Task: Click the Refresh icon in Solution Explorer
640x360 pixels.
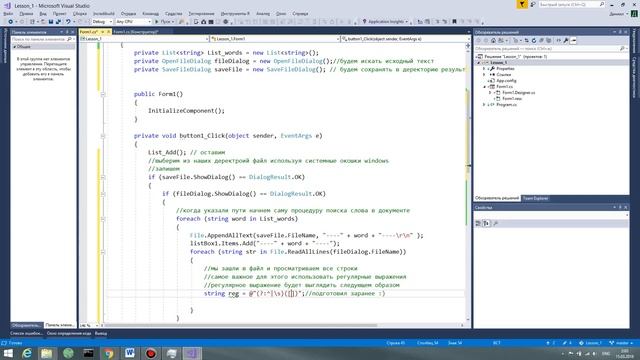Action: (533, 40)
